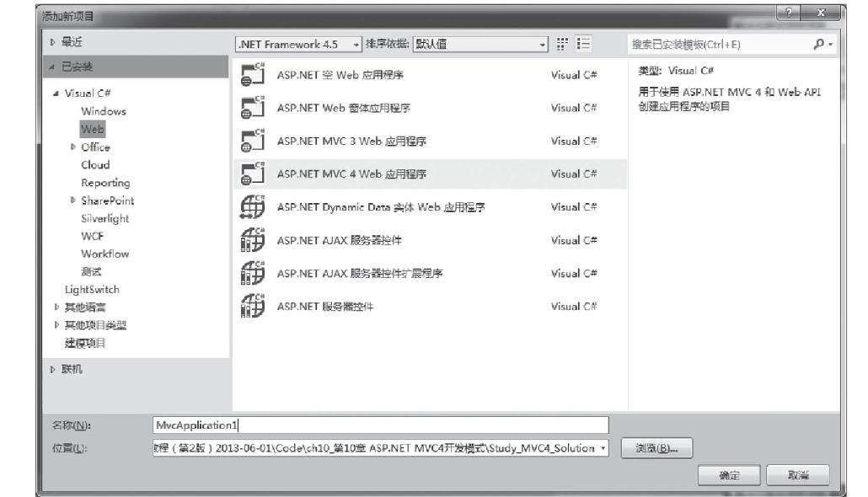The height and width of the screenshot is (497, 868).
Task: Click the 名称 input field with MvcApplication1
Action: (381, 425)
